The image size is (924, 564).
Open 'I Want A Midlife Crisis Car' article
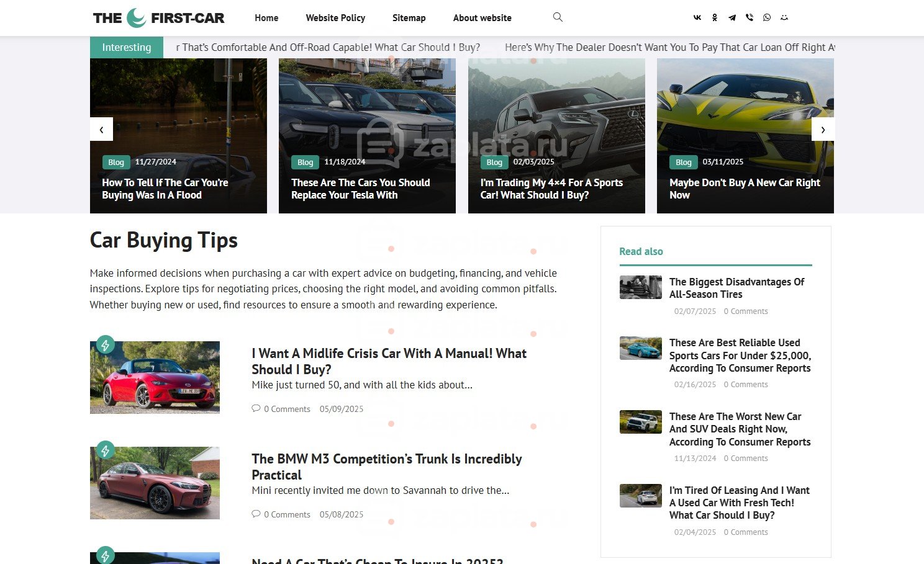point(389,361)
